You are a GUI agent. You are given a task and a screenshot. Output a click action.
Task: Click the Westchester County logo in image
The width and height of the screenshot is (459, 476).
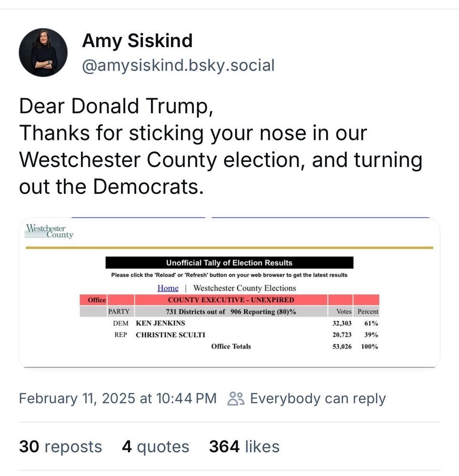[50, 231]
